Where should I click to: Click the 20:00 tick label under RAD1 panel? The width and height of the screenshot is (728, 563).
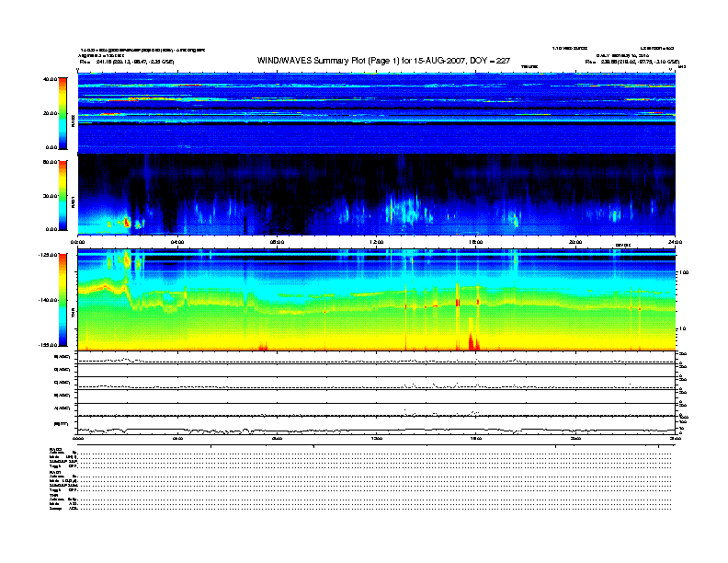(x=575, y=242)
